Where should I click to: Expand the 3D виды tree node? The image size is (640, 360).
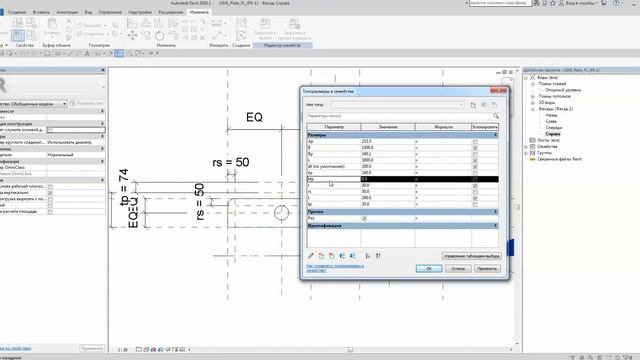532,102
